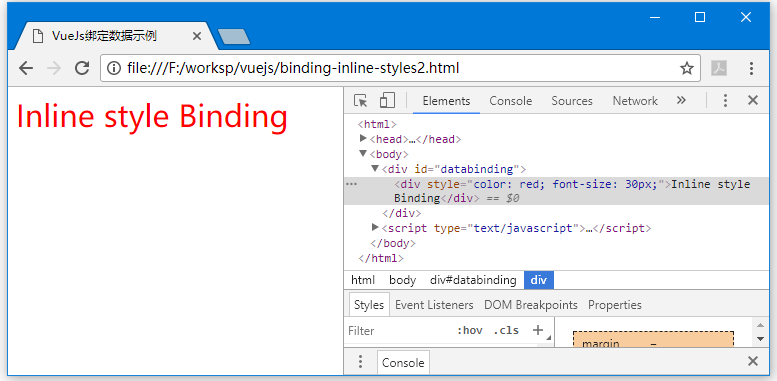Open the console drawer kebab menu
Image resolution: width=777 pixels, height=381 pixels.
pyautogui.click(x=360, y=362)
